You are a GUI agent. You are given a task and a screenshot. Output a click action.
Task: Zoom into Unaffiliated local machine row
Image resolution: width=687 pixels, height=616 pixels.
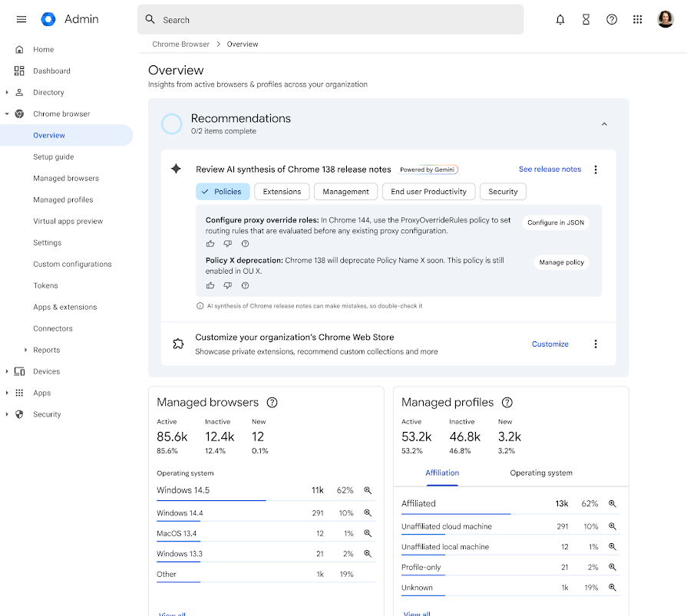pyautogui.click(x=613, y=546)
